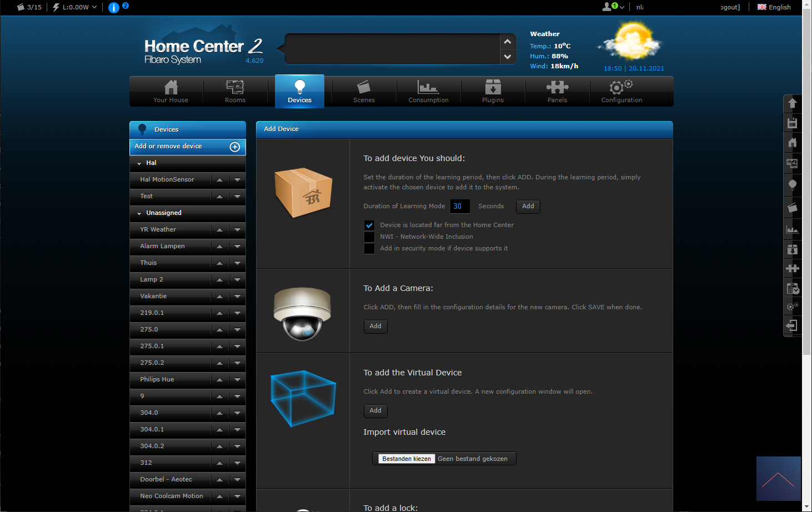Collapse the Hal room section

coord(139,163)
